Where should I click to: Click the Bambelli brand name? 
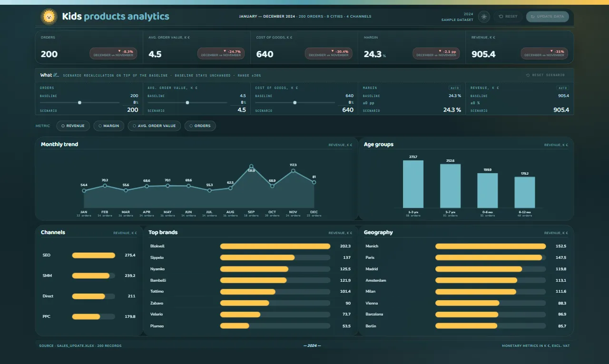click(158, 280)
